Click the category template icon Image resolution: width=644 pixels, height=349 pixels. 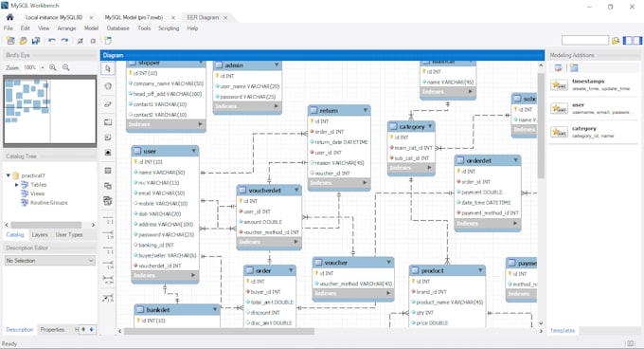pyautogui.click(x=559, y=132)
